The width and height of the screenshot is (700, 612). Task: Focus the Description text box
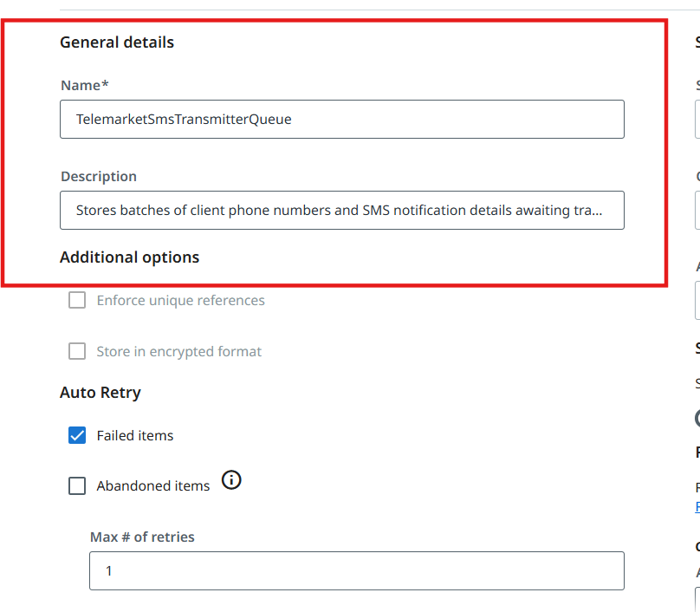pos(342,211)
